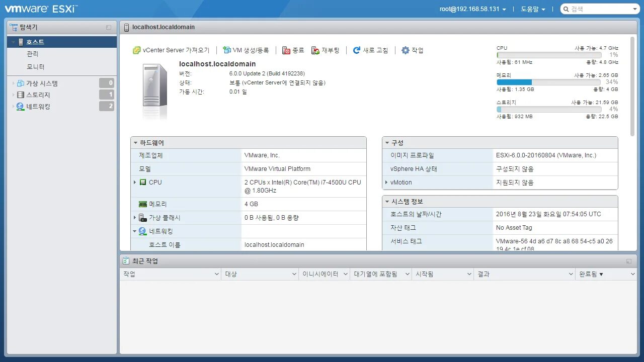Viewport: 644px width, 362px height.
Task: Click the 네트워킹 count badge 2
Action: [x=107, y=107]
